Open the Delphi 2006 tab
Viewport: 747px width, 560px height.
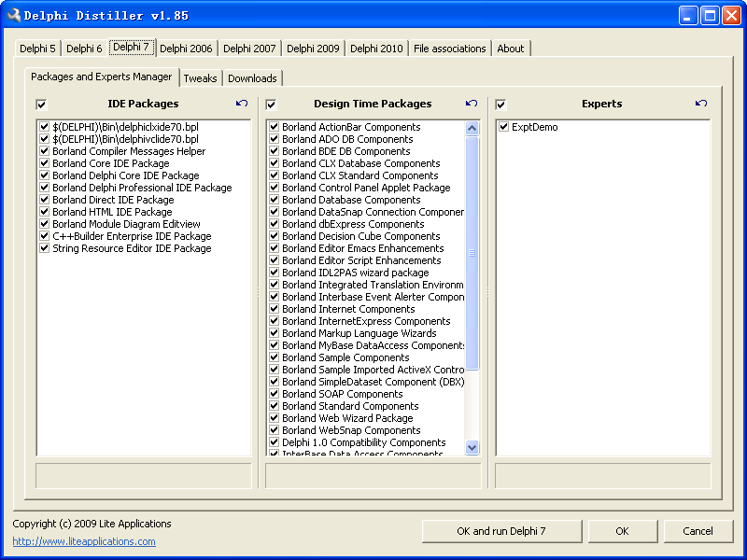point(186,49)
